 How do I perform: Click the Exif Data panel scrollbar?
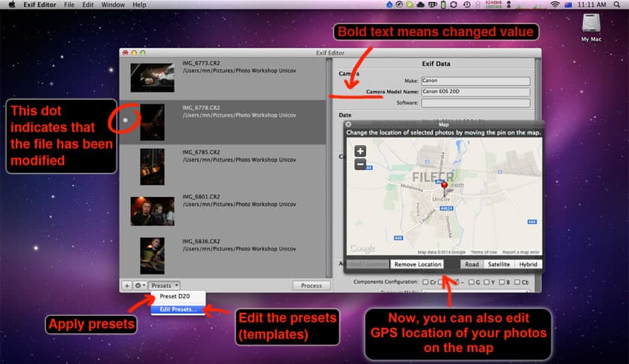(x=537, y=89)
